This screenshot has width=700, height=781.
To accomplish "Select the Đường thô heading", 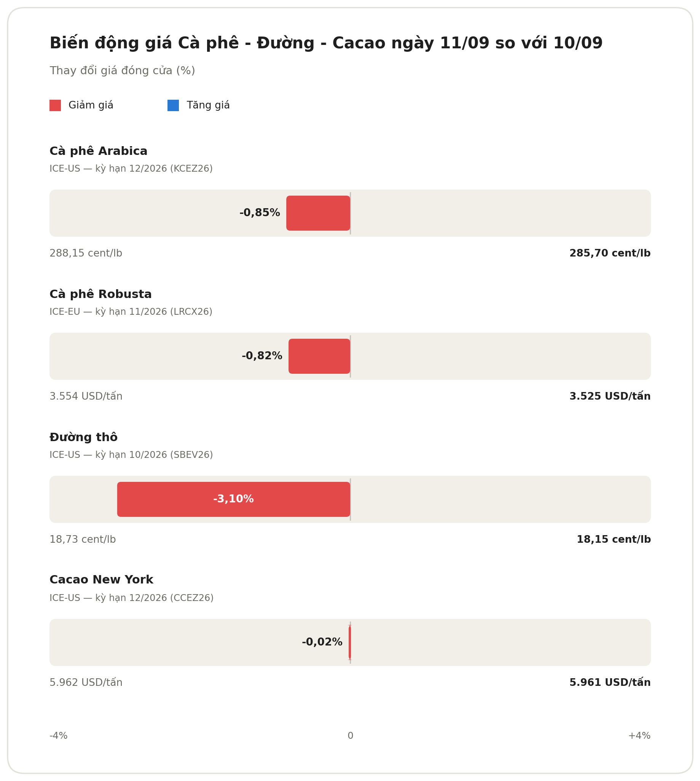I will coord(83,437).
